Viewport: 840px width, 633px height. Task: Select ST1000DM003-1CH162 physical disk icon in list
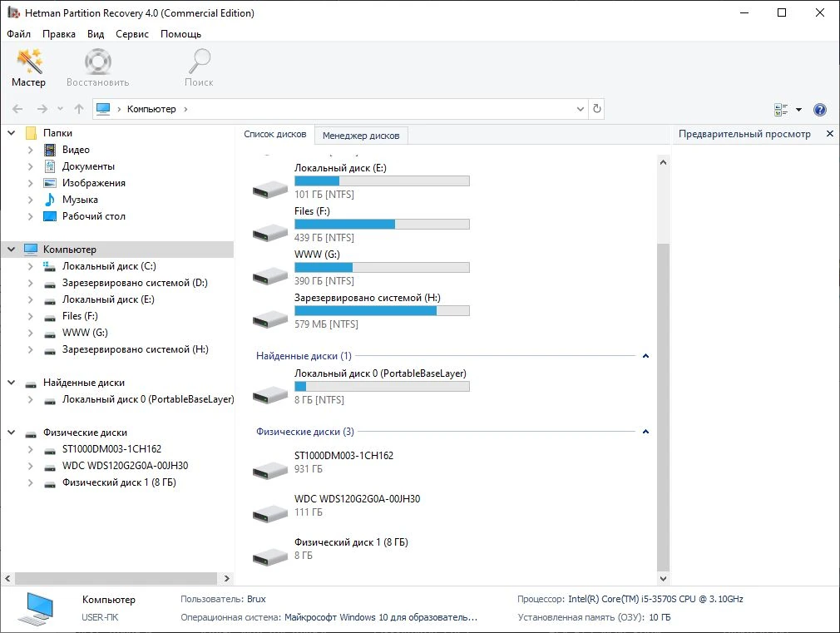pos(270,470)
